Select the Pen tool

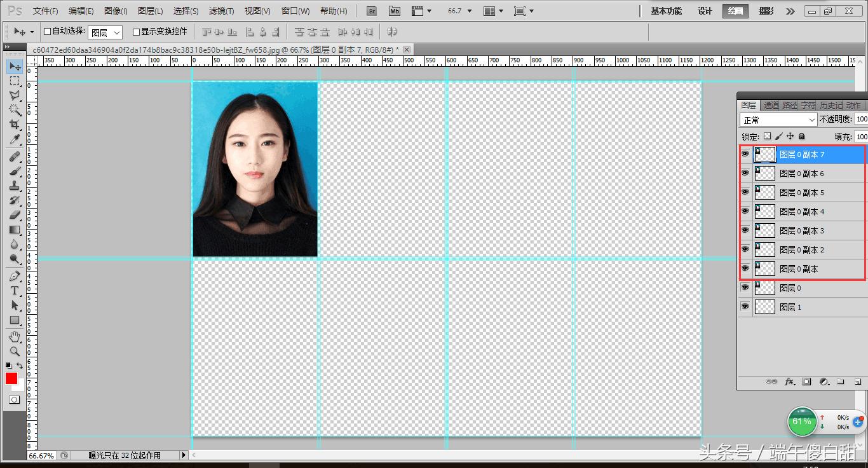click(x=15, y=276)
